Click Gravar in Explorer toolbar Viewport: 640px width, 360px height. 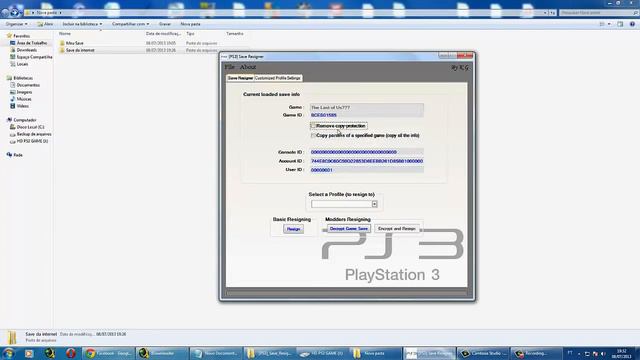coord(165,24)
